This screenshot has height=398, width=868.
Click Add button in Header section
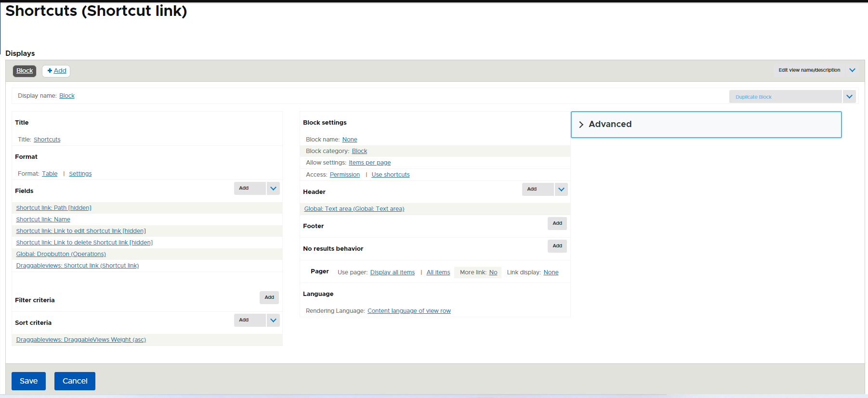tap(538, 189)
